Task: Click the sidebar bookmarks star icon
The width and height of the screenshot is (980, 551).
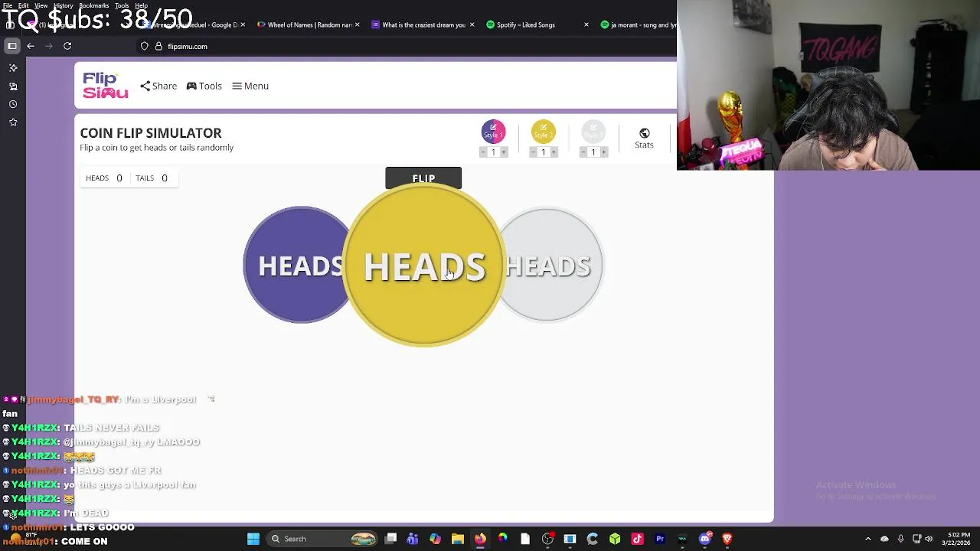Action: pyautogui.click(x=13, y=122)
